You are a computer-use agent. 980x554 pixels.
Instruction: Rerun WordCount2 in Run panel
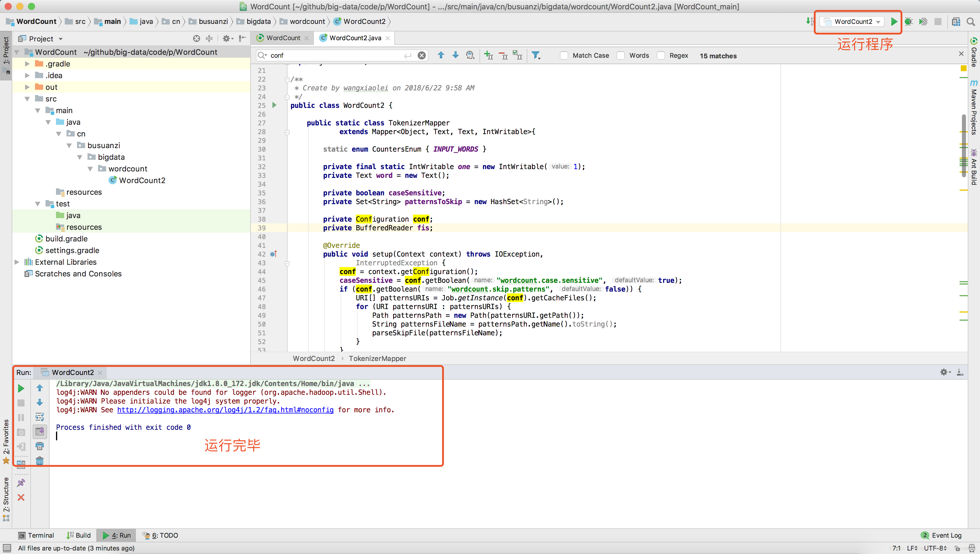tap(21, 388)
